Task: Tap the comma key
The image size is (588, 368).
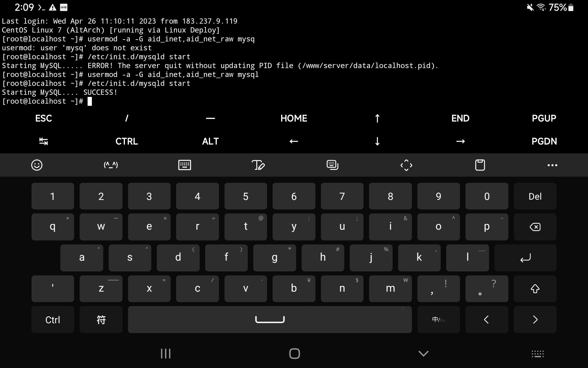Action: tap(439, 289)
